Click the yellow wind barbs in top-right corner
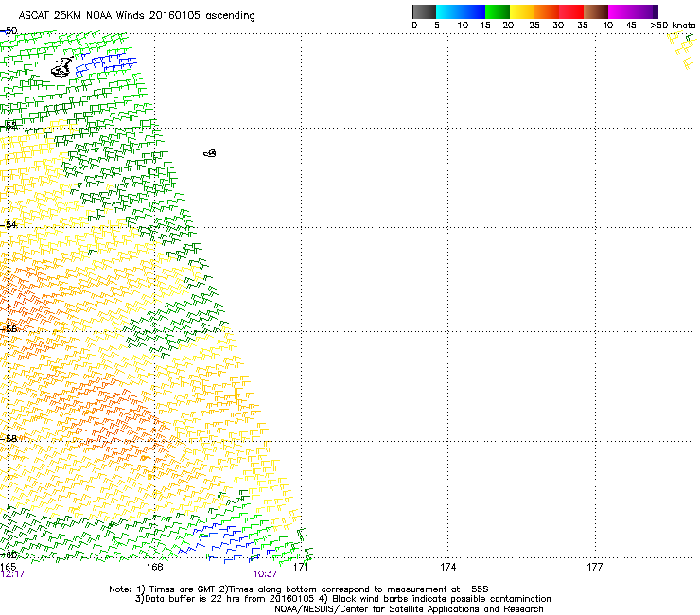 tap(683, 50)
